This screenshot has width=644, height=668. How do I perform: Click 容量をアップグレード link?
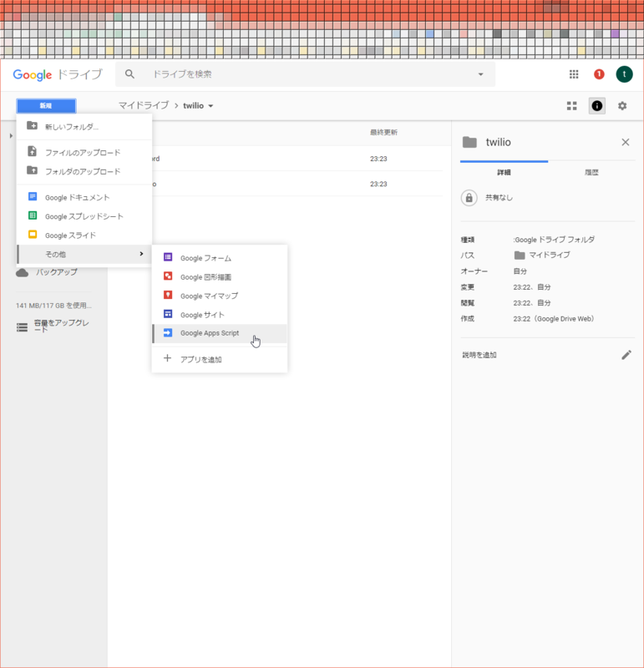(x=62, y=326)
